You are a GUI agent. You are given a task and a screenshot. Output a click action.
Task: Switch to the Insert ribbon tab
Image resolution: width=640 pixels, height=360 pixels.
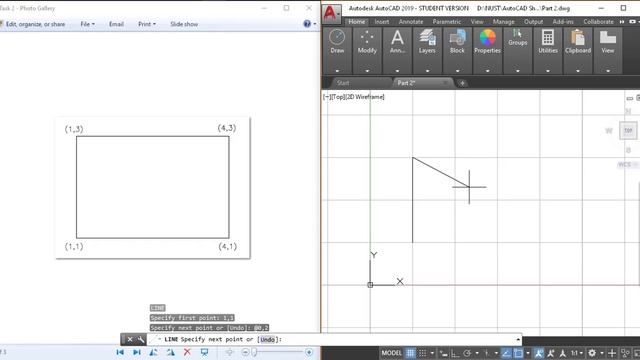click(382, 22)
